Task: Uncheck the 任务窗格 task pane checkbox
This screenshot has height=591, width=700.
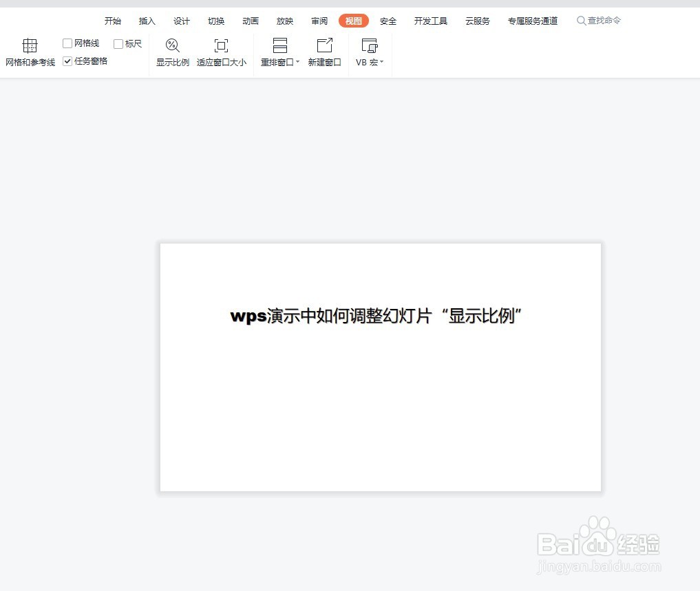Action: [67, 61]
